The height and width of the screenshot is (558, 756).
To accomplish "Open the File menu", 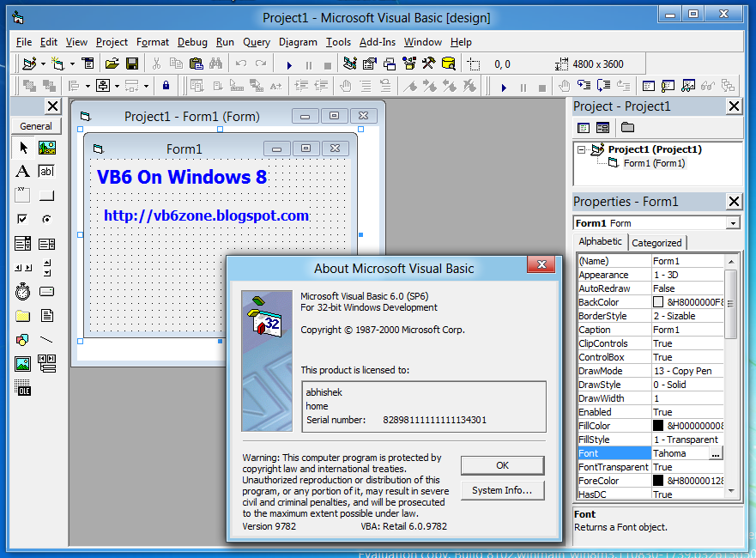I will [24, 42].
